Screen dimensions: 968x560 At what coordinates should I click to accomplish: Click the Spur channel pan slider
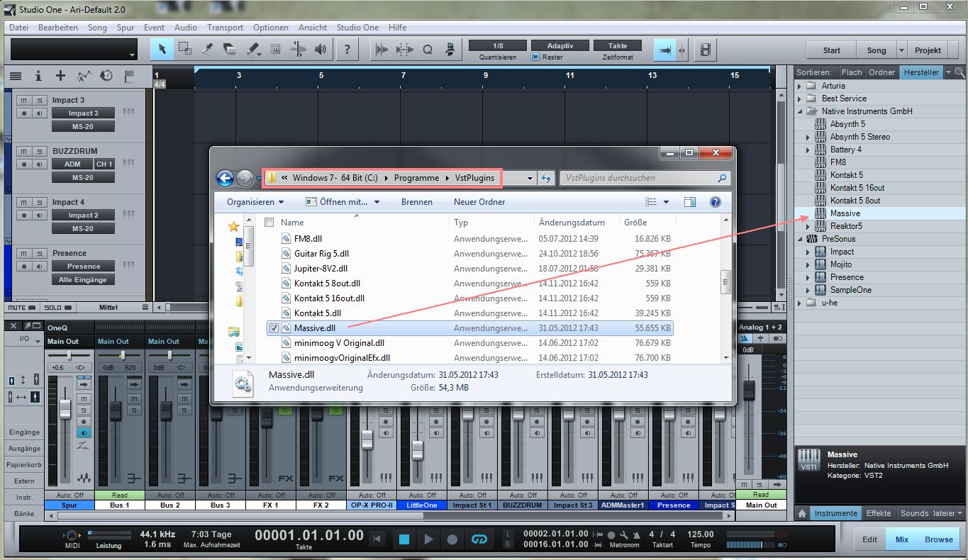69,354
